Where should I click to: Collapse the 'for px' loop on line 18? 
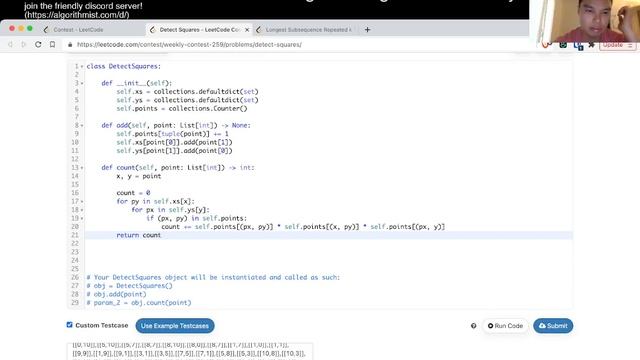[82, 210]
